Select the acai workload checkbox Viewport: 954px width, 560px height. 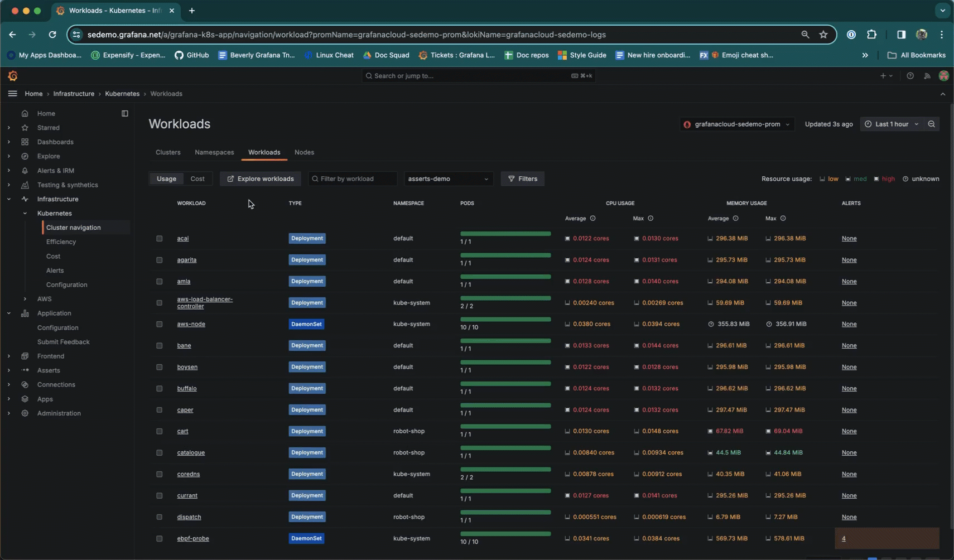160,239
